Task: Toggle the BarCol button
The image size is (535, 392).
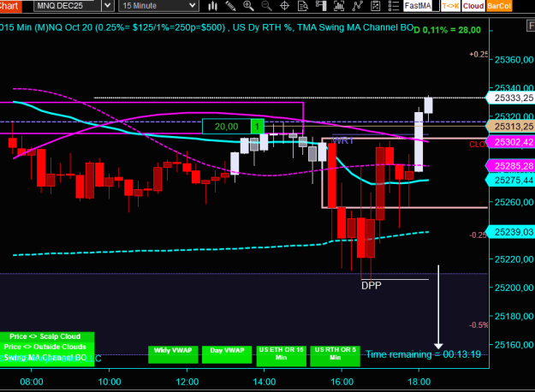Action: (x=499, y=6)
